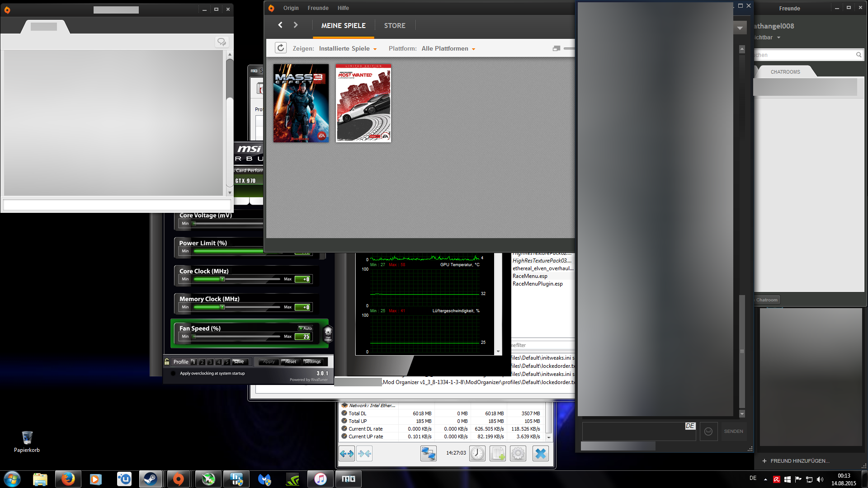Click the expand arrows icon in network monitor

(347, 453)
